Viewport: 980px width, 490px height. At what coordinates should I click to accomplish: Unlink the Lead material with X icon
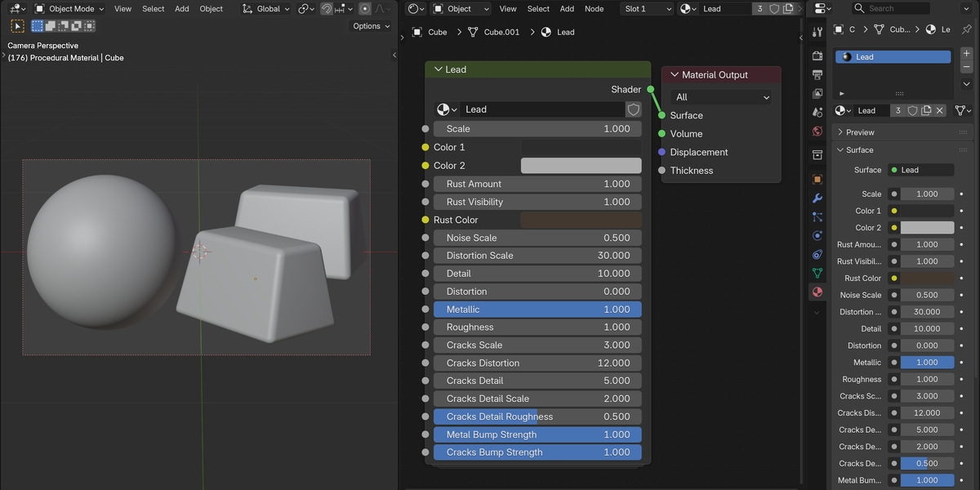(x=940, y=110)
